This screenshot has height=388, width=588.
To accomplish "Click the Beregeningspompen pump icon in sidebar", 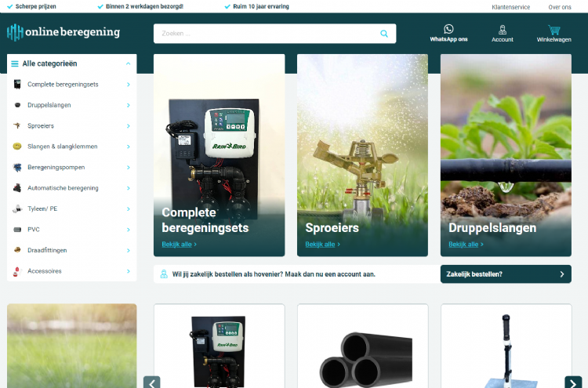I will (x=16, y=167).
